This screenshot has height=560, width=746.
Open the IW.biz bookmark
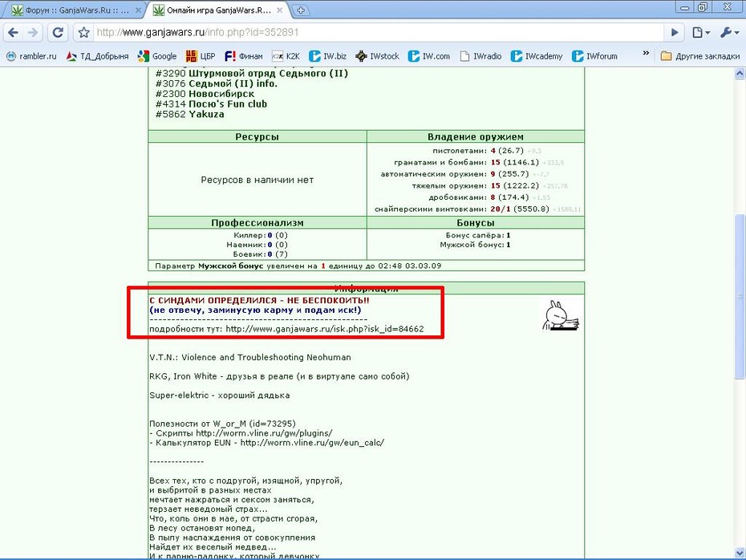pos(328,56)
